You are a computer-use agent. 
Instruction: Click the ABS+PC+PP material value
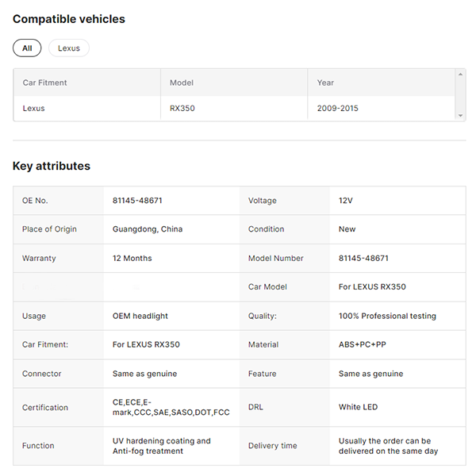point(363,345)
